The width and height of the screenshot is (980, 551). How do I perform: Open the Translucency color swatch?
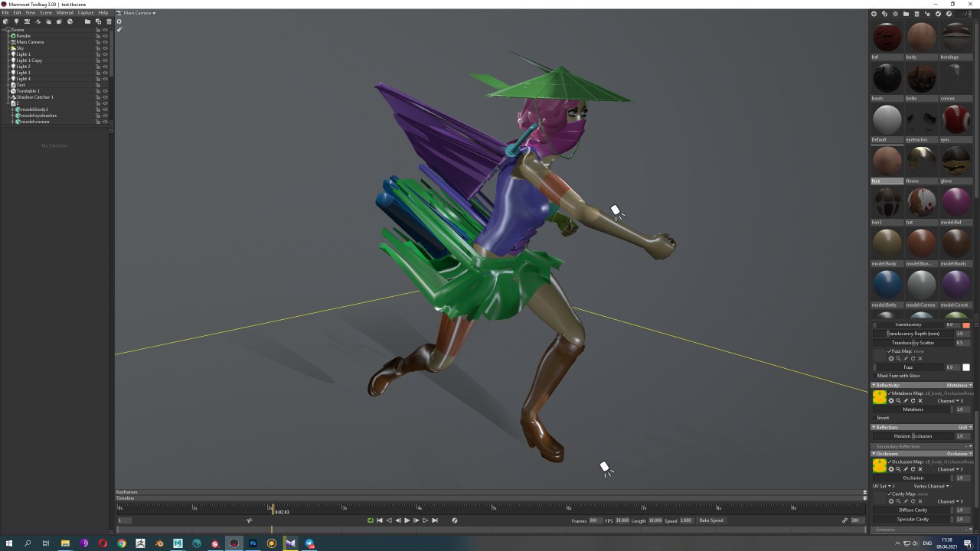pyautogui.click(x=966, y=325)
